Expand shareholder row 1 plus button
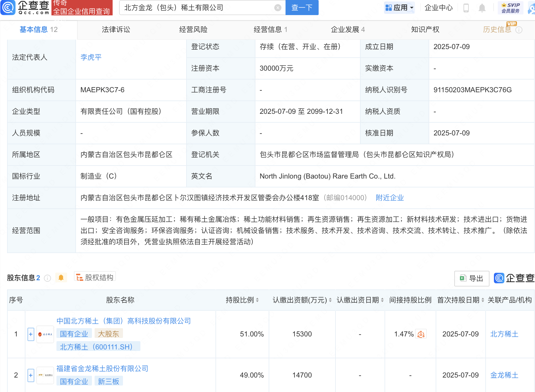This screenshot has height=392, width=535. (x=31, y=334)
